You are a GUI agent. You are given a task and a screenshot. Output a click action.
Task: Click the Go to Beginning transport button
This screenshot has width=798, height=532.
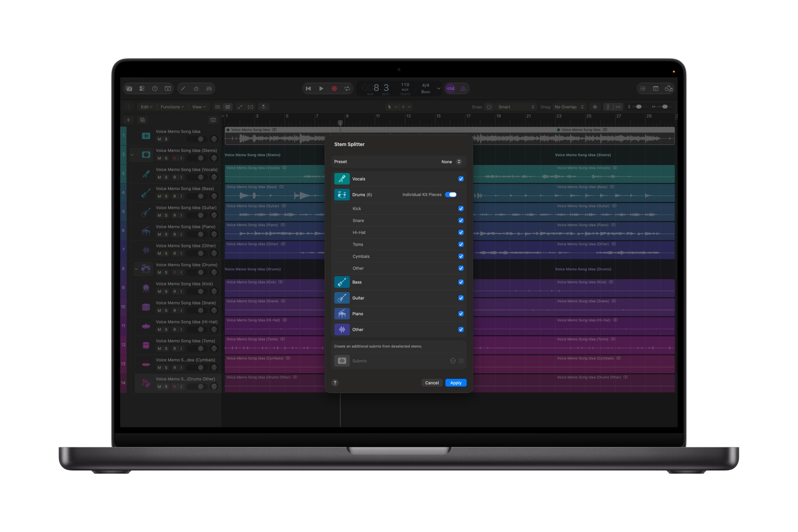(x=308, y=89)
